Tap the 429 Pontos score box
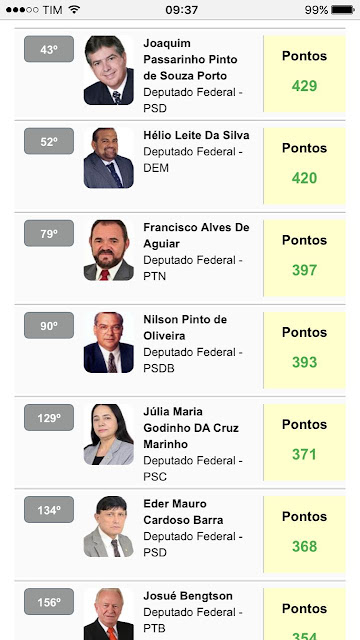Image resolution: width=360 pixels, height=640 pixels. coord(304,73)
